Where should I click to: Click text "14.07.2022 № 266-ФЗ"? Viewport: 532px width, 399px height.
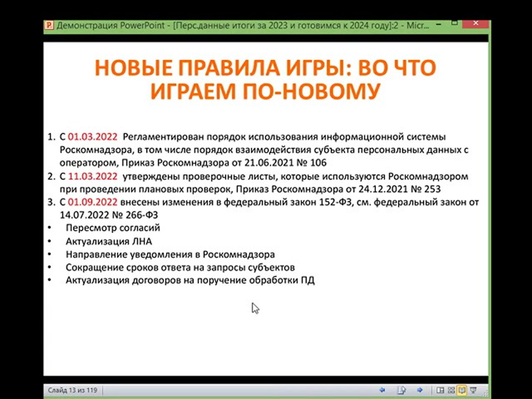109,215
